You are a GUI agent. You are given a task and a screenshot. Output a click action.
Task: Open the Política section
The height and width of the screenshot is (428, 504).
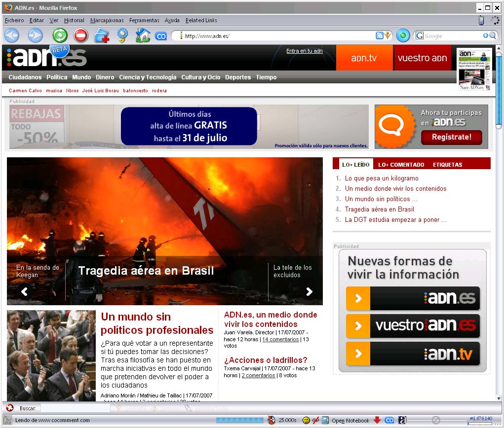(57, 77)
